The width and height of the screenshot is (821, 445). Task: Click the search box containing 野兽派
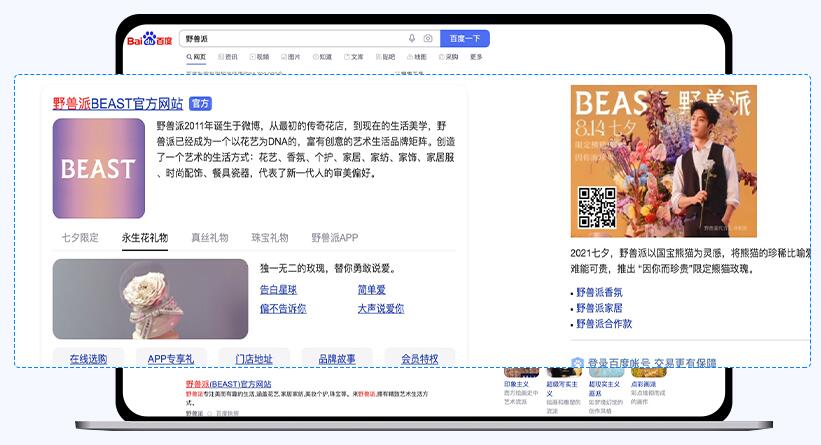[310, 38]
